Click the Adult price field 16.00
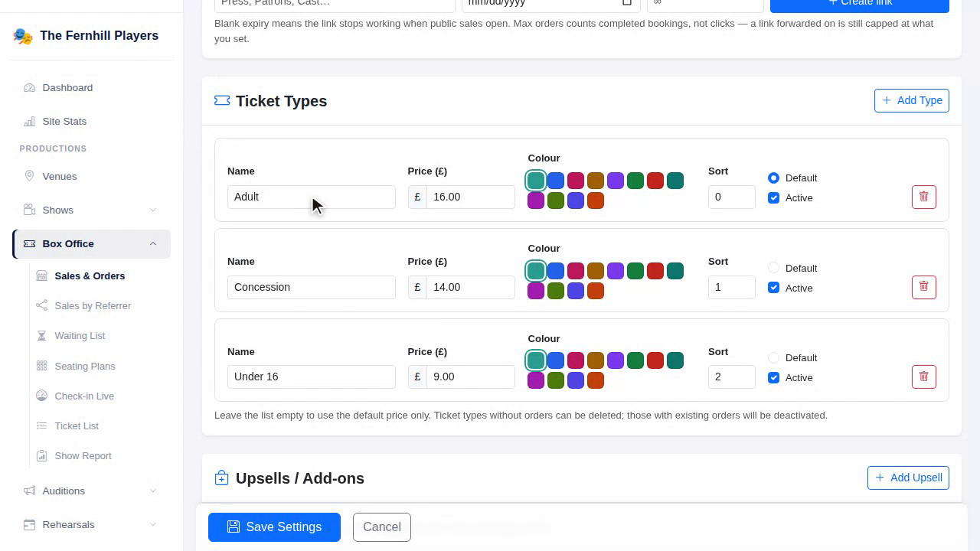980x551 pixels. coord(471,197)
